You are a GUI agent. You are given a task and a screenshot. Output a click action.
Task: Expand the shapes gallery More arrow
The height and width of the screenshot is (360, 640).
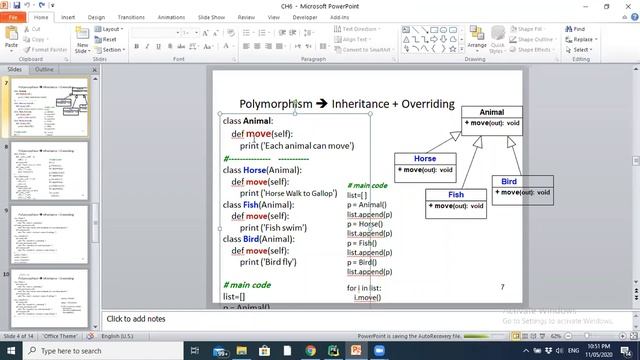pyautogui.click(x=462, y=49)
